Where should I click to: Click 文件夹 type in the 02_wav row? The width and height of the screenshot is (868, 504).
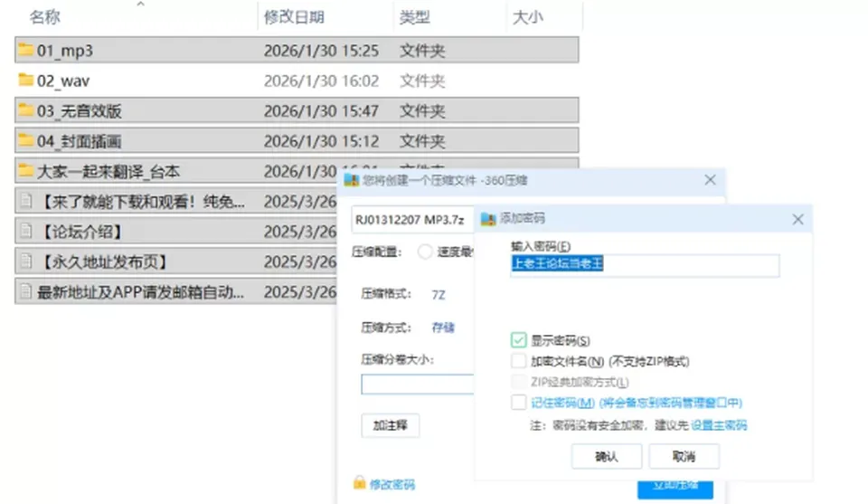click(422, 81)
